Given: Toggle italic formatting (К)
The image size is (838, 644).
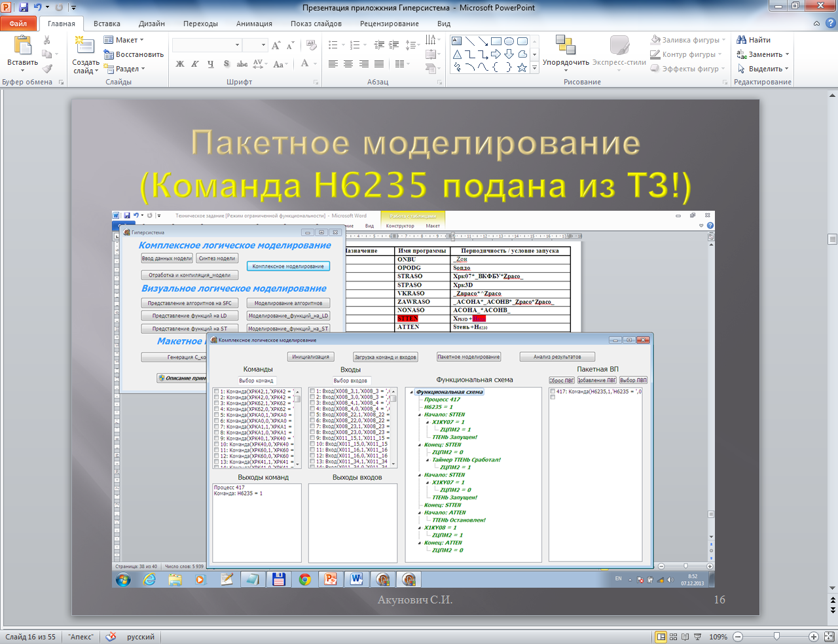Looking at the screenshot, I should click(195, 64).
